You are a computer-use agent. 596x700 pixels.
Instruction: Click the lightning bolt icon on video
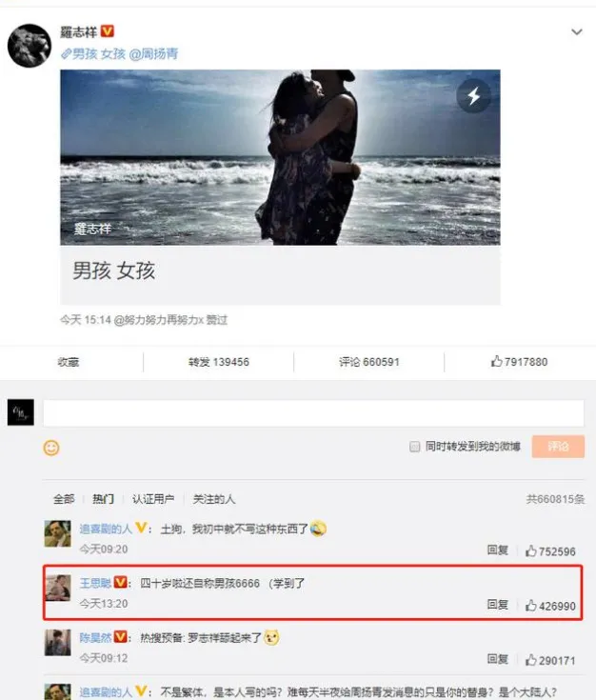click(x=474, y=96)
